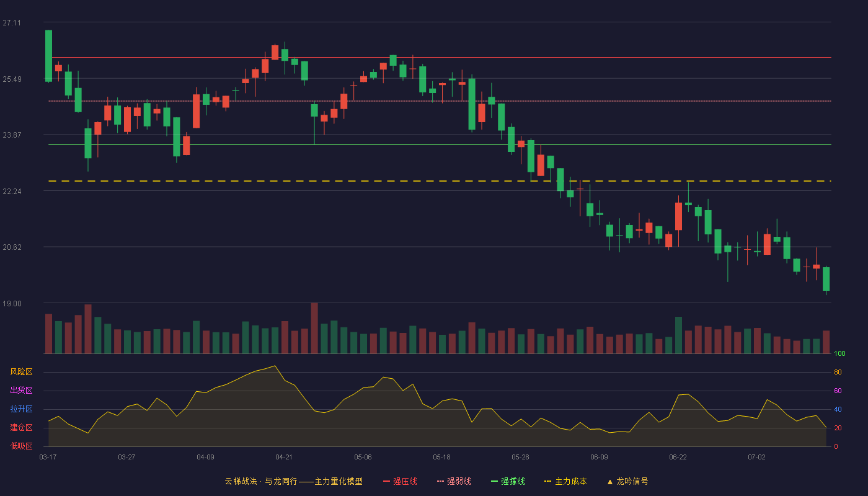Click the pink dotted strength line on chart
This screenshot has height=496, width=868.
440,101
